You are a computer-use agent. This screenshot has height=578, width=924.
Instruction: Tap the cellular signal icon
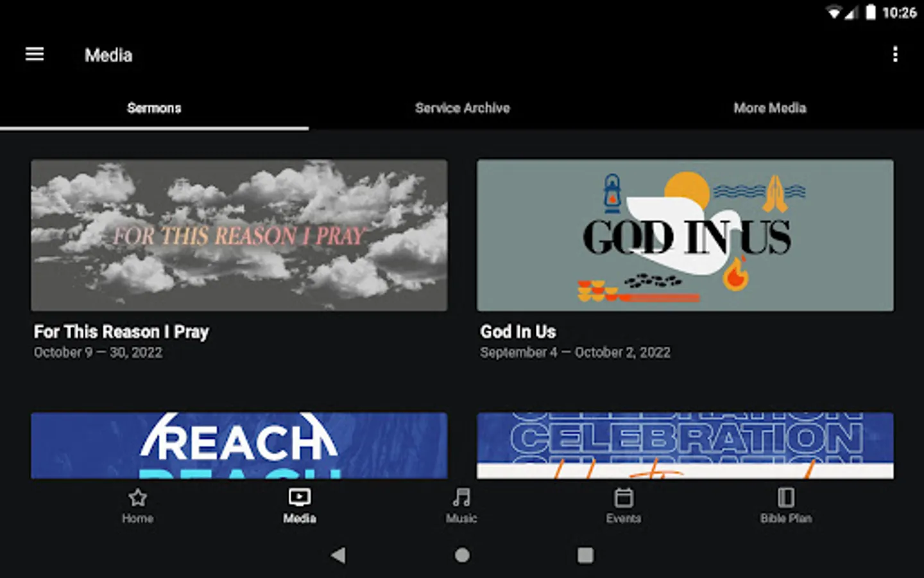[851, 13]
